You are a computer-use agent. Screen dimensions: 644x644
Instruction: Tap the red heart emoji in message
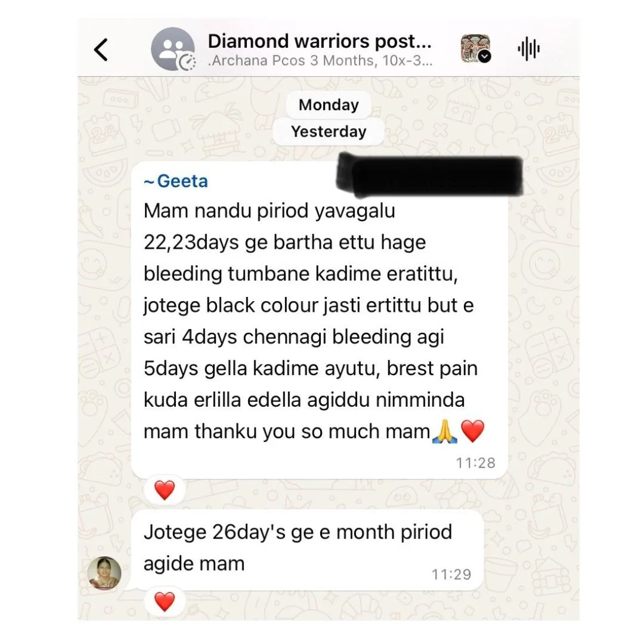click(x=473, y=431)
